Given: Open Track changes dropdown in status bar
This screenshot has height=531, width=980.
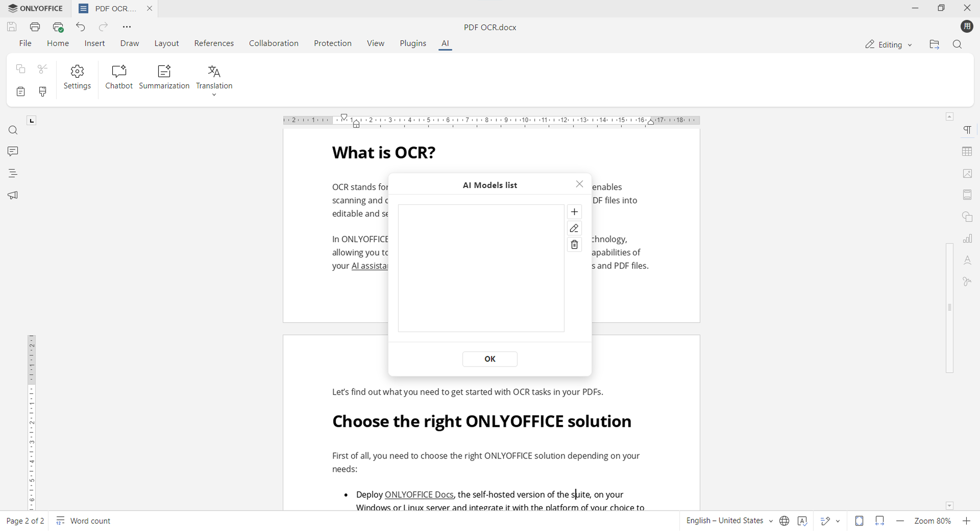Looking at the screenshot, I should coord(830,521).
